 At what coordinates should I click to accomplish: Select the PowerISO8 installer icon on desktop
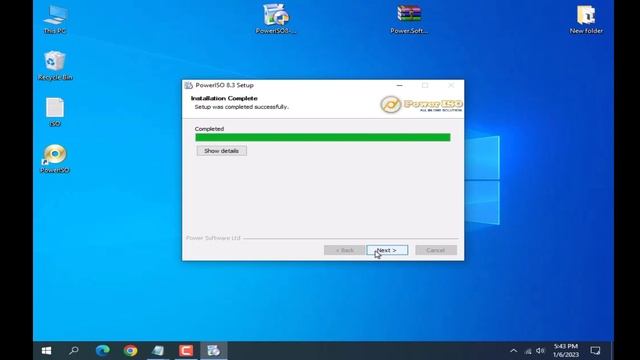point(276,19)
